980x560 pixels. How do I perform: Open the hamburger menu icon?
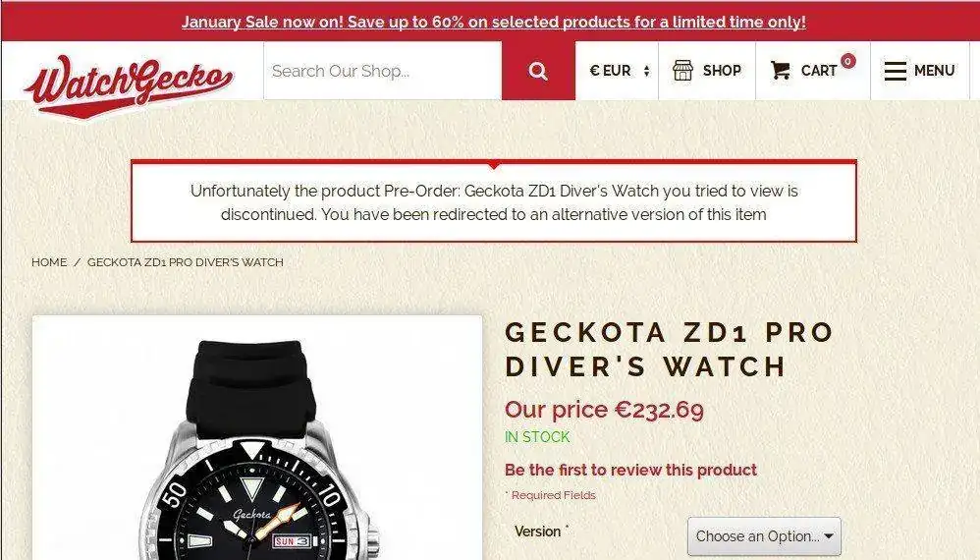895,71
